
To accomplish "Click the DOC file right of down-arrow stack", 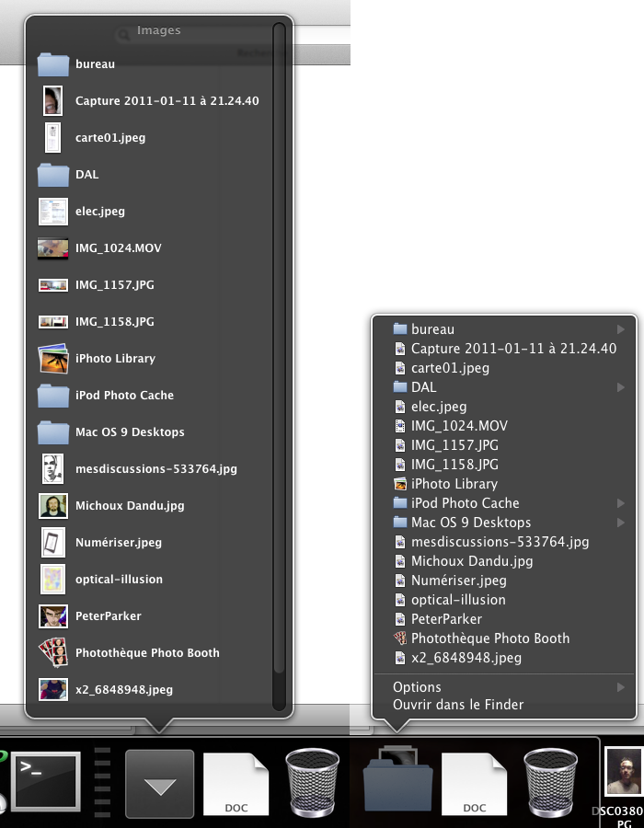I will click(x=236, y=784).
